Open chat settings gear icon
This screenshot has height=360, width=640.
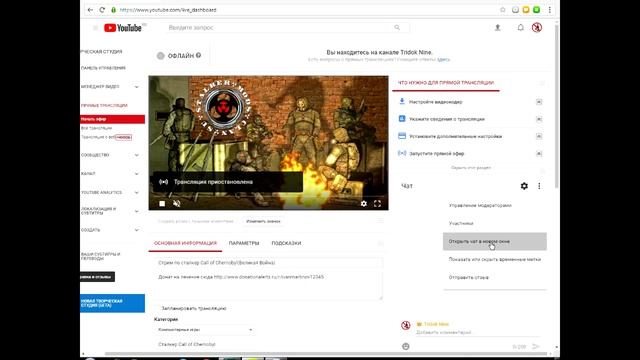coord(524,186)
